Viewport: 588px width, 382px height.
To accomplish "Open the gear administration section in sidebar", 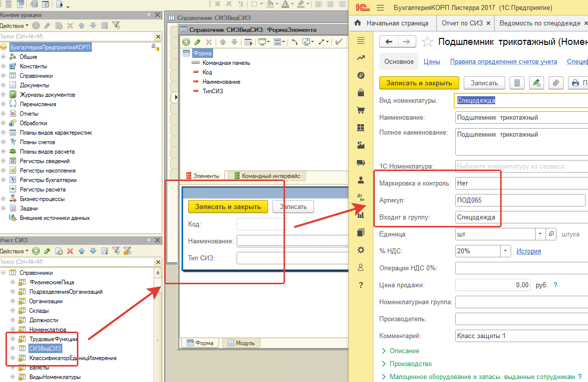I will click(361, 250).
